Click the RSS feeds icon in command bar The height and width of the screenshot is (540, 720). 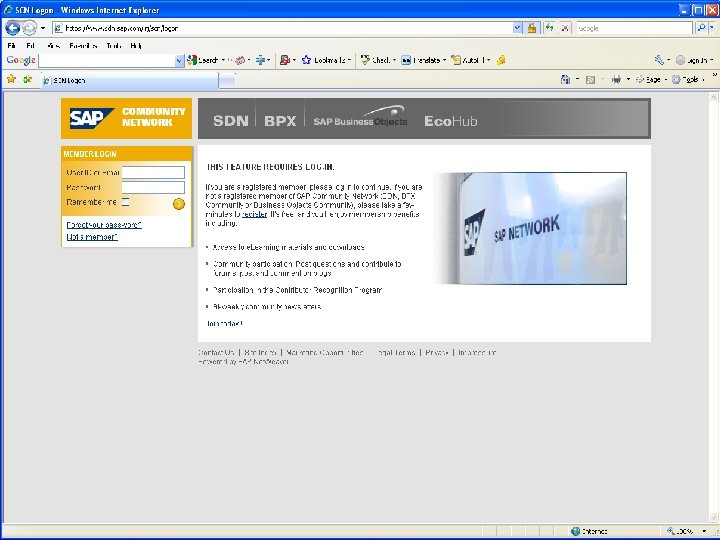pyautogui.click(x=591, y=79)
